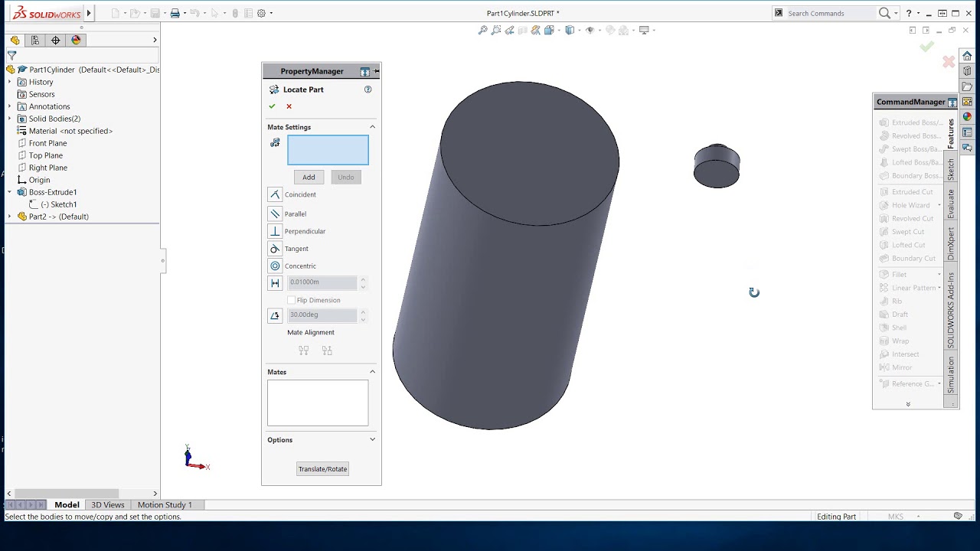Select the Origin item in feature tree
Screen dimensions: 980x551
[40, 180]
